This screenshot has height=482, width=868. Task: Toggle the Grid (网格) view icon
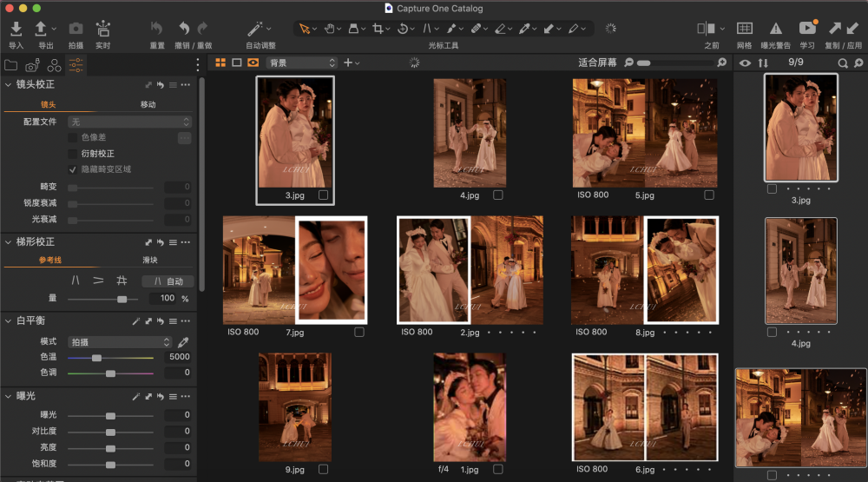[744, 30]
